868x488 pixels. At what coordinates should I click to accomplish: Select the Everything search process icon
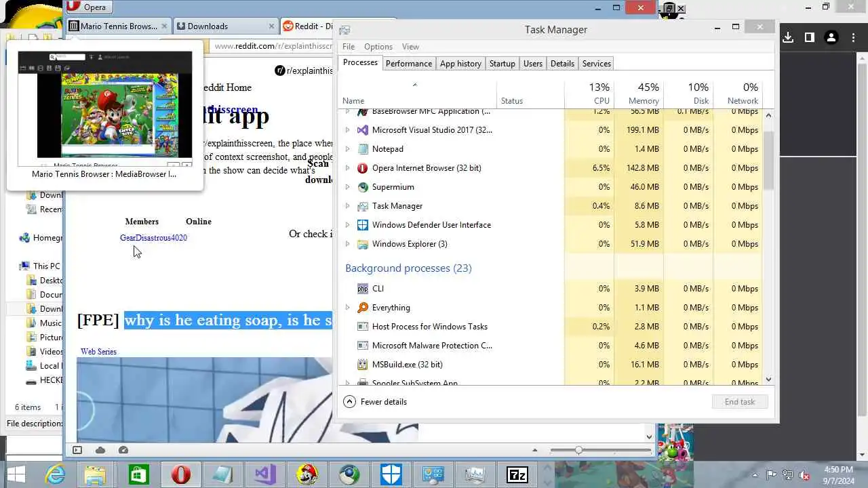click(363, 308)
